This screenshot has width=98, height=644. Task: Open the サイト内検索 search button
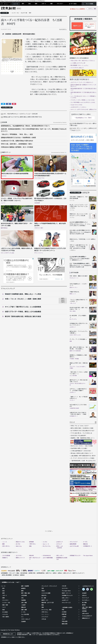click(x=89, y=4)
